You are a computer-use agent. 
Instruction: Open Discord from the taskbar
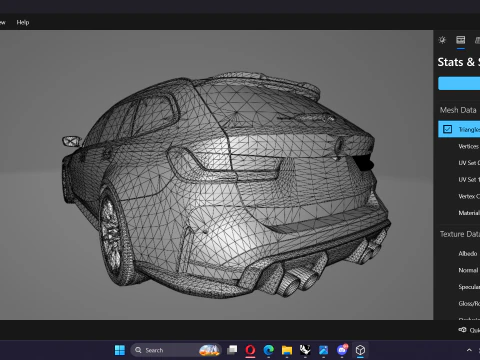point(342,350)
